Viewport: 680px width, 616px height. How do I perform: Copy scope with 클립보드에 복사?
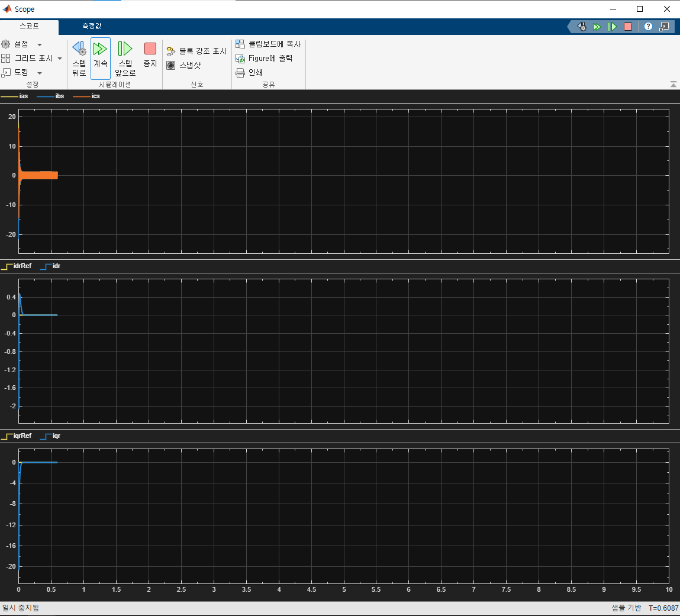(x=268, y=44)
